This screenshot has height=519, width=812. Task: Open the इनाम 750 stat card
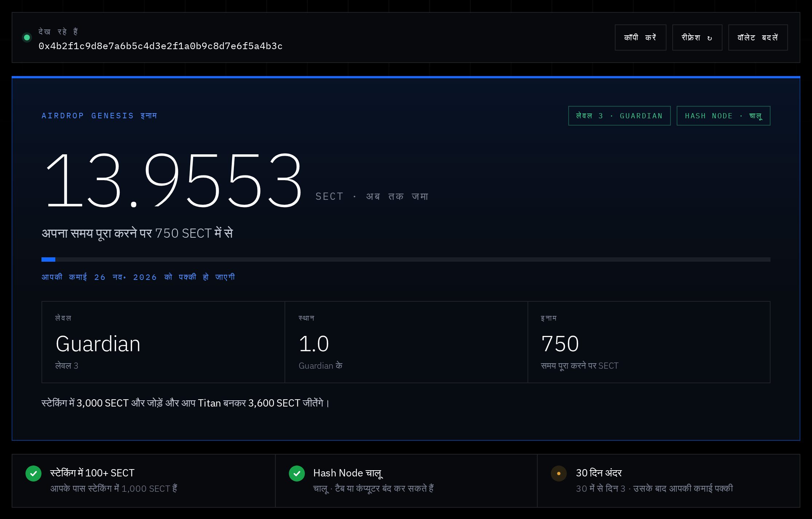(649, 342)
